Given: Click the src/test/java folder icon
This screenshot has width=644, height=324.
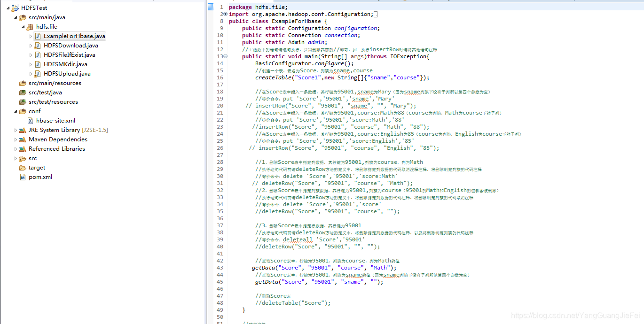Looking at the screenshot, I should coord(23,93).
